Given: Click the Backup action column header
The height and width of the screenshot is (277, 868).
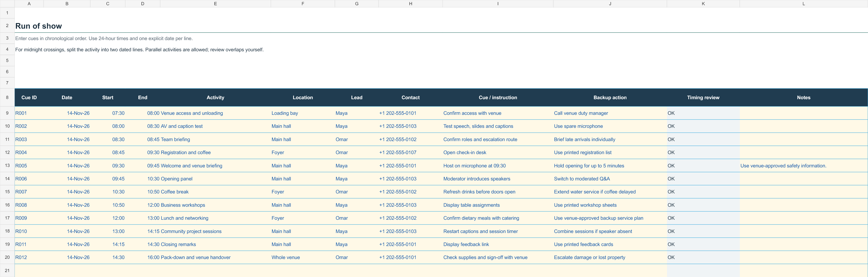Looking at the screenshot, I should click(610, 98).
